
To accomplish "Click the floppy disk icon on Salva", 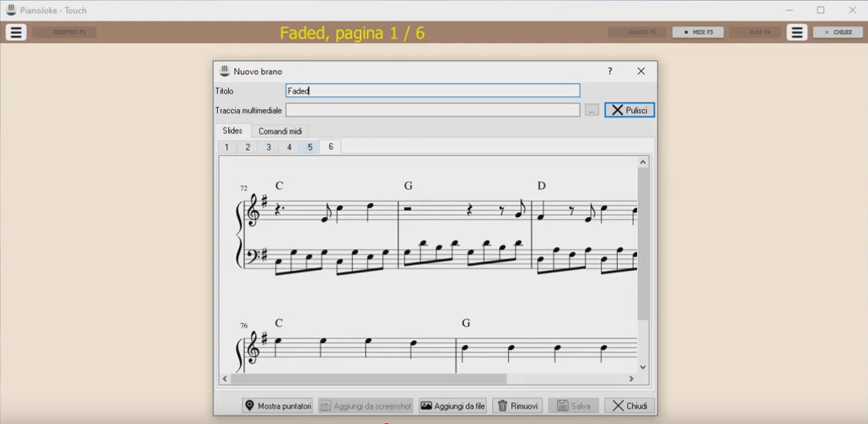I will (561, 406).
